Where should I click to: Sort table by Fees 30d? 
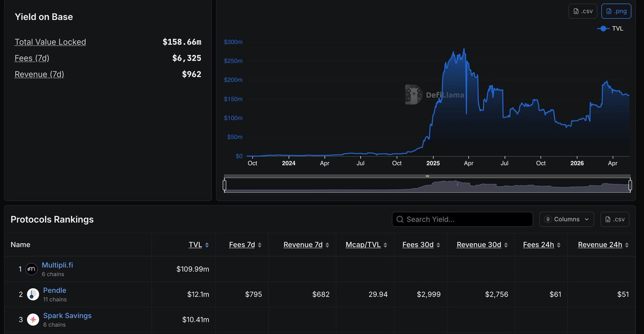tap(421, 245)
